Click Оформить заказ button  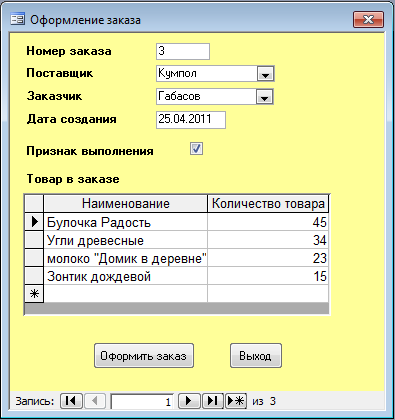pyautogui.click(x=144, y=356)
